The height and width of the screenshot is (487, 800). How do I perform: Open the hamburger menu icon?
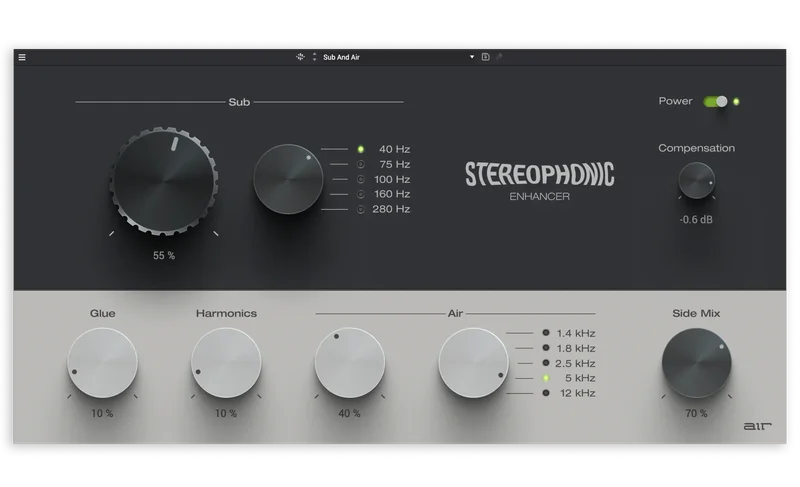pyautogui.click(x=22, y=57)
